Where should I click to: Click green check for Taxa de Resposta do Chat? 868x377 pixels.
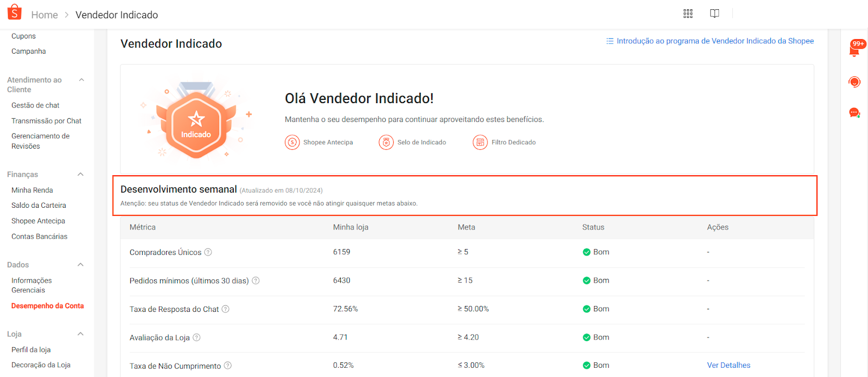coord(586,309)
